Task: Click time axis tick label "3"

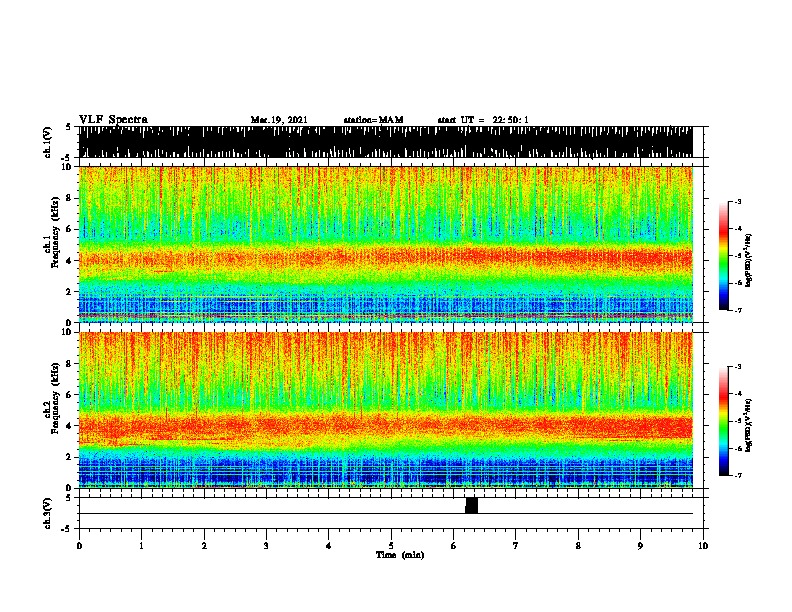Action: pyautogui.click(x=266, y=546)
